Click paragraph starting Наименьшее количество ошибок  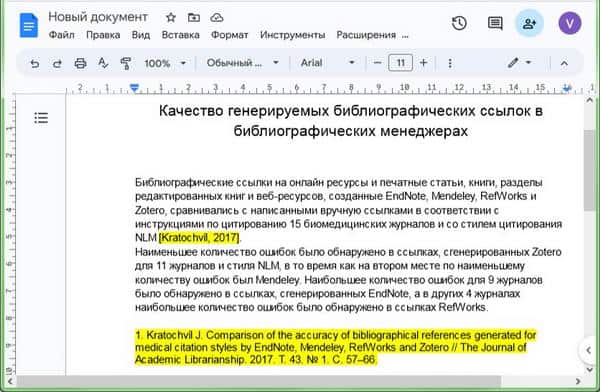click(348, 280)
